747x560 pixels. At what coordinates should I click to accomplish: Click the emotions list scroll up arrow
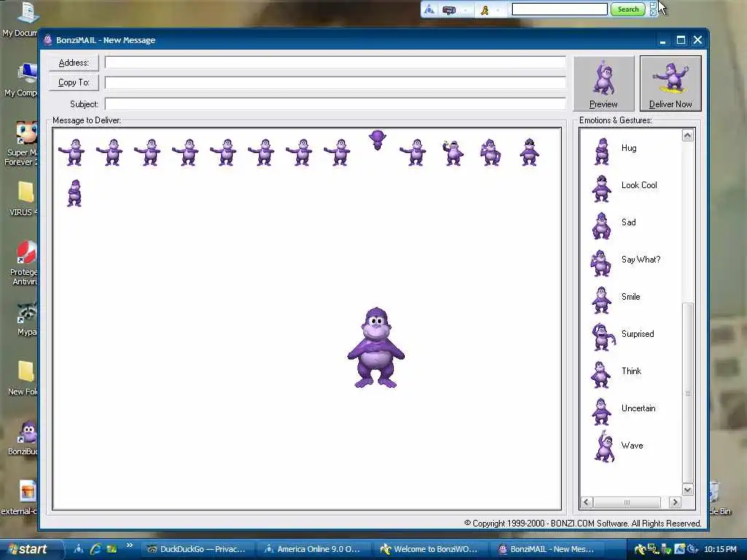(687, 136)
